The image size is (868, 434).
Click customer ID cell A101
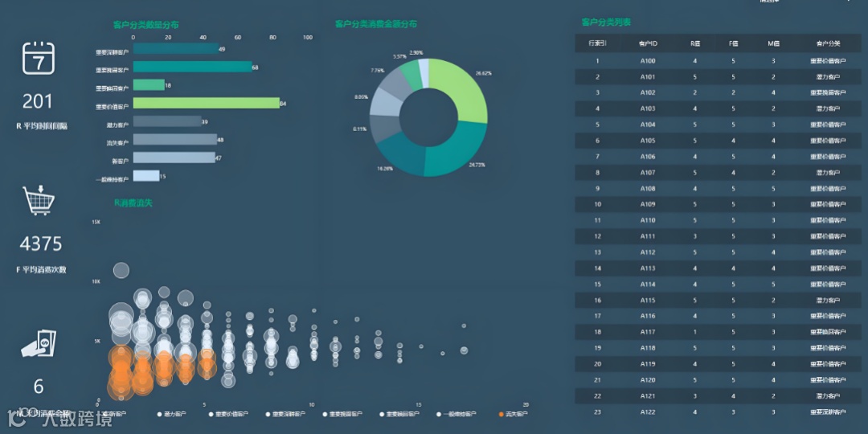click(648, 77)
